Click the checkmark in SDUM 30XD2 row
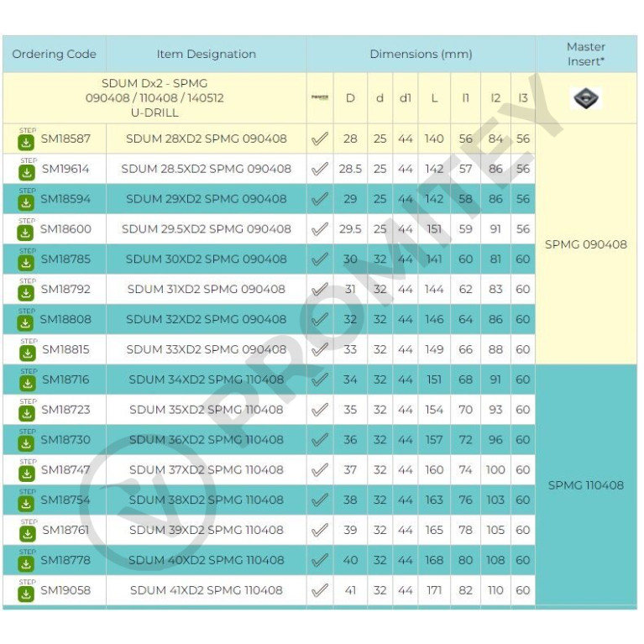644x644 pixels. [320, 259]
